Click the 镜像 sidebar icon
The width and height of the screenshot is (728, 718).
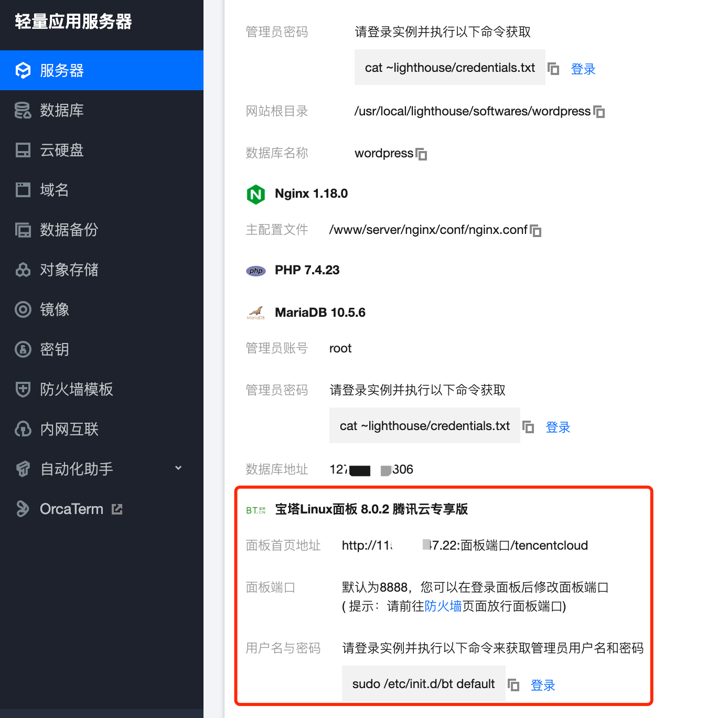point(23,309)
